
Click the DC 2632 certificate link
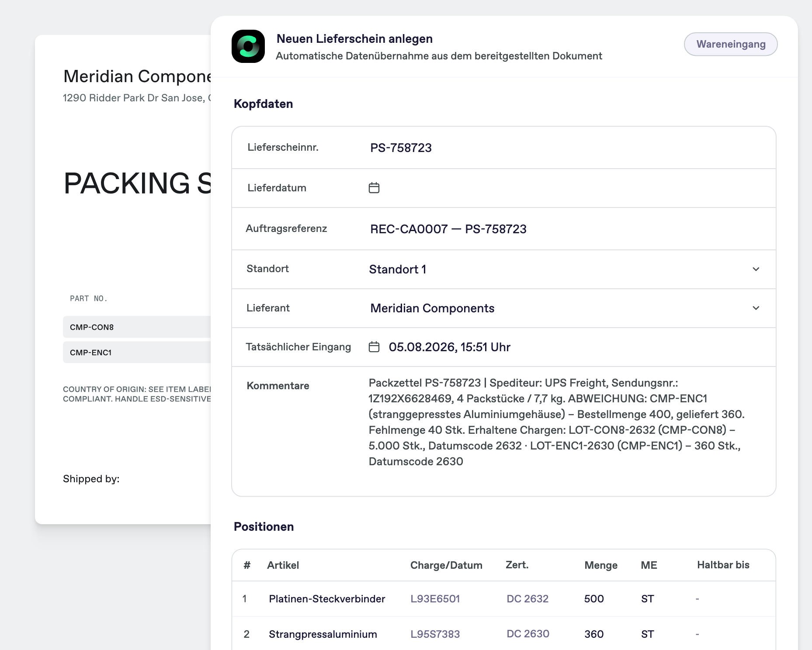click(527, 599)
